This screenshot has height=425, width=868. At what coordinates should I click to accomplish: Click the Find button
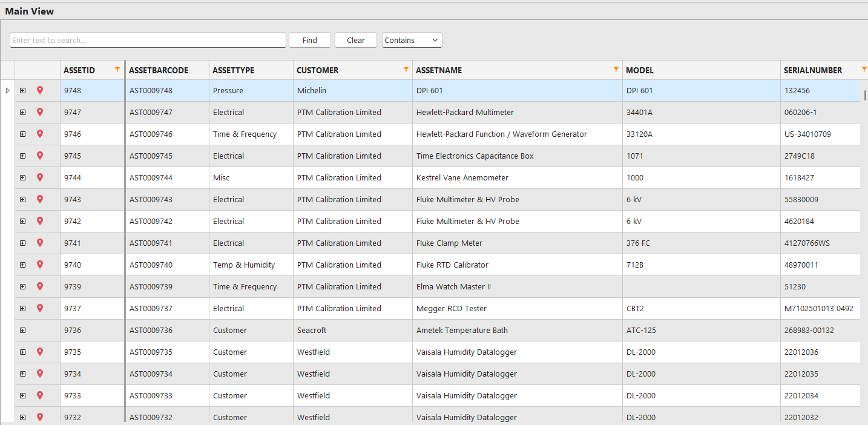tap(310, 40)
